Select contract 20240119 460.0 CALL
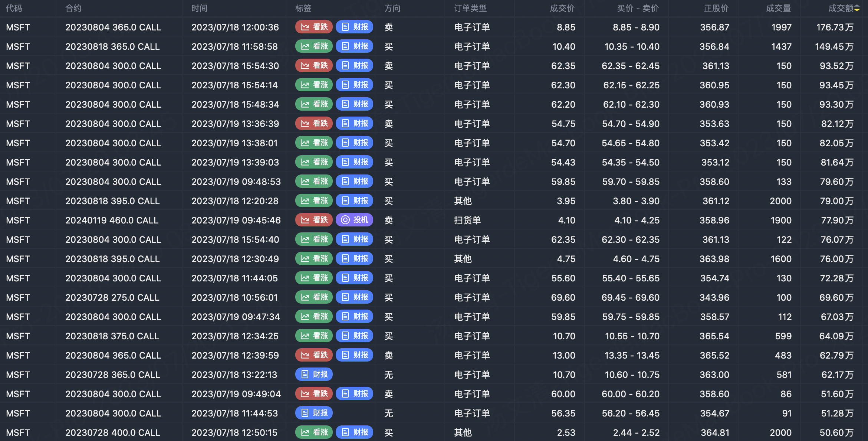Image resolution: width=868 pixels, height=441 pixels. click(x=112, y=220)
